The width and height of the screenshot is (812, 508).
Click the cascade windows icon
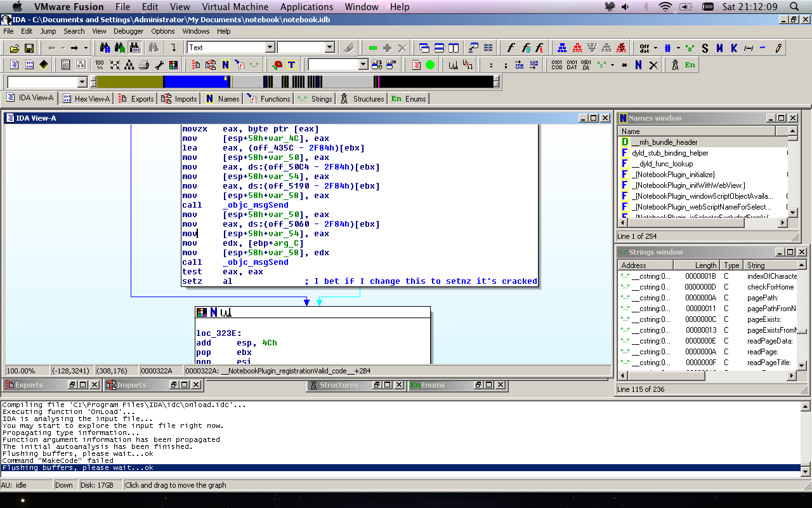(424, 48)
